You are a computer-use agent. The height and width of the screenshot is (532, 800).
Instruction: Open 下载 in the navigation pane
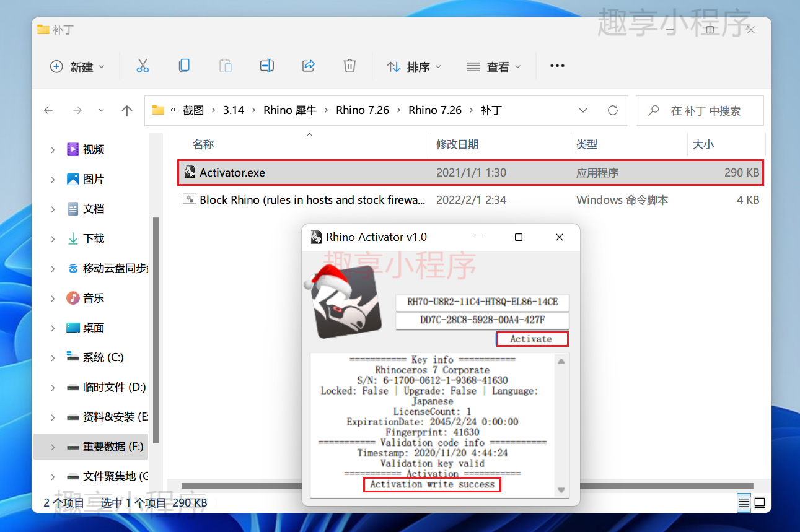tap(94, 238)
